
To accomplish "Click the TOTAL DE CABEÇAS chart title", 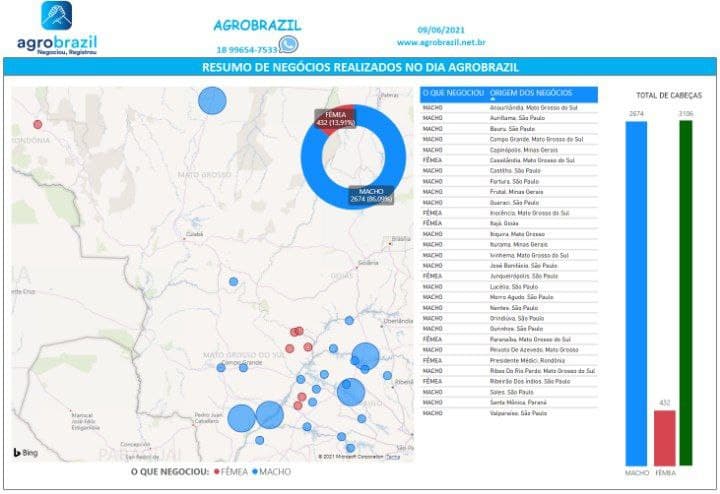I will [669, 95].
